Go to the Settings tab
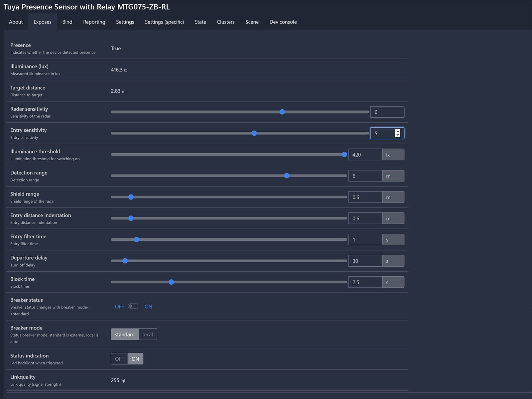Screen dimensions: 532x399 (x=125, y=22)
